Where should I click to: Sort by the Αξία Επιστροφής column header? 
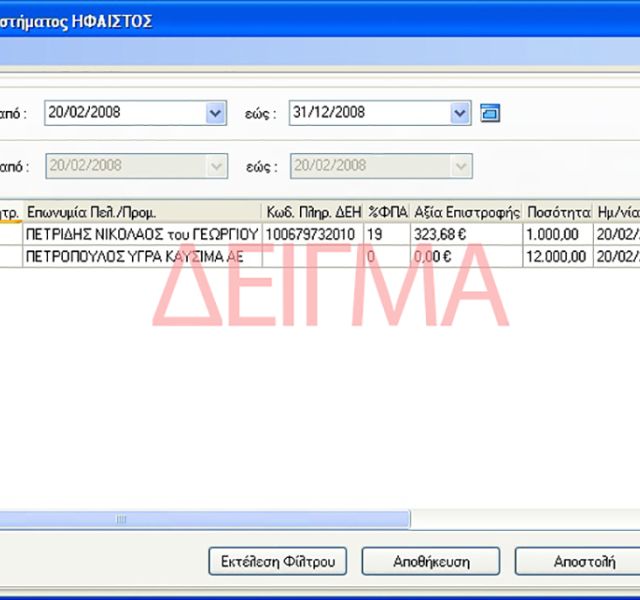click(466, 212)
